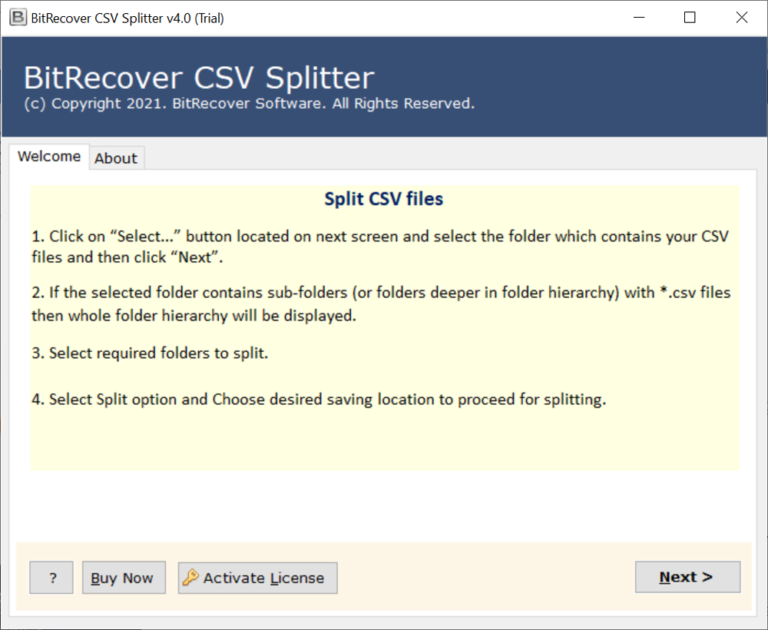Switch to the About tab

[117, 158]
